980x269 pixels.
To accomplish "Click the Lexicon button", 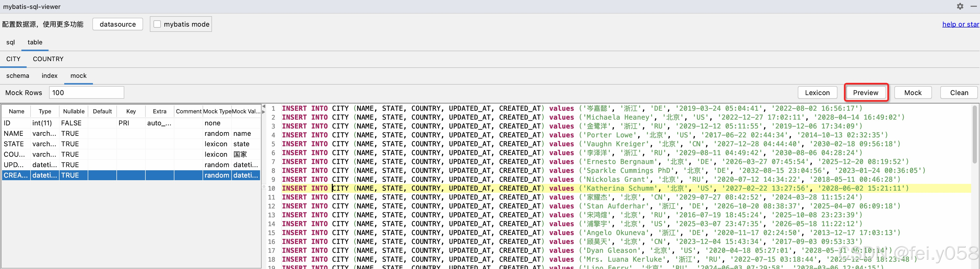I will coord(817,92).
